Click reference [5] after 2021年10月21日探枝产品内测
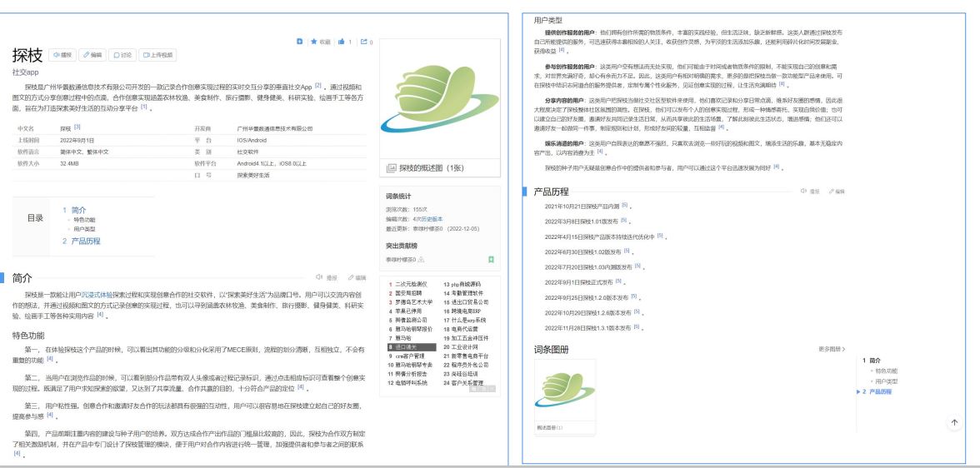This screenshot has height=468, width=980. point(624,205)
